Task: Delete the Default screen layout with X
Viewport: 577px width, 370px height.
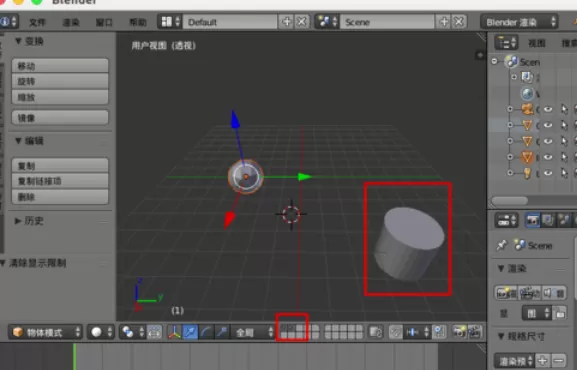Action: point(302,22)
